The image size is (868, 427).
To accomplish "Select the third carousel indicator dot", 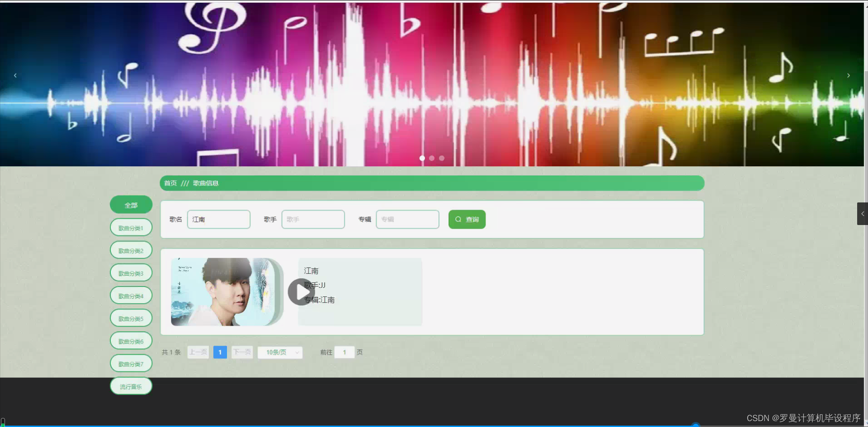I will [442, 158].
